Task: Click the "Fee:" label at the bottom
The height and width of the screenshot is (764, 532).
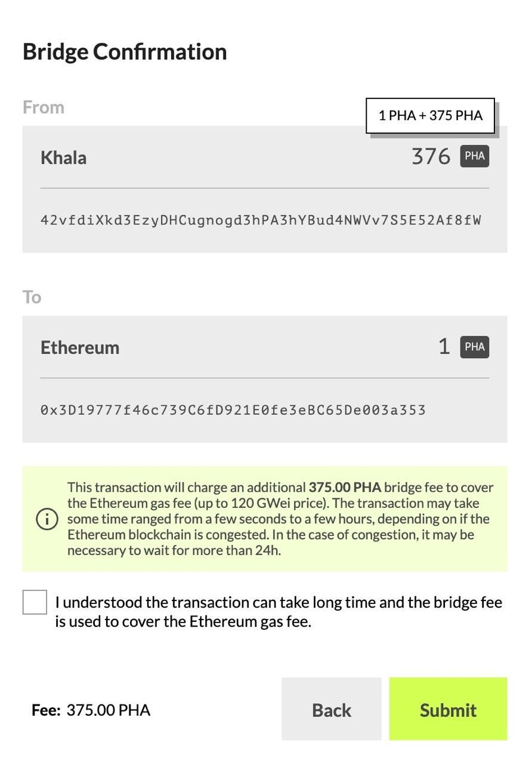Action: [46, 710]
